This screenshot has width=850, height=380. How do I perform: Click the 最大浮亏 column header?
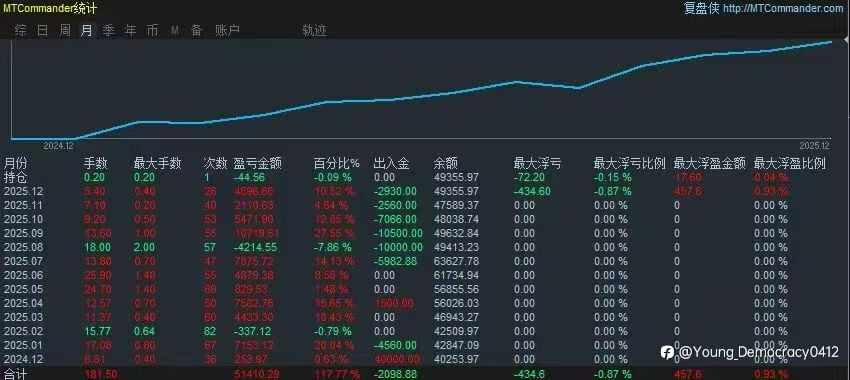point(537,163)
